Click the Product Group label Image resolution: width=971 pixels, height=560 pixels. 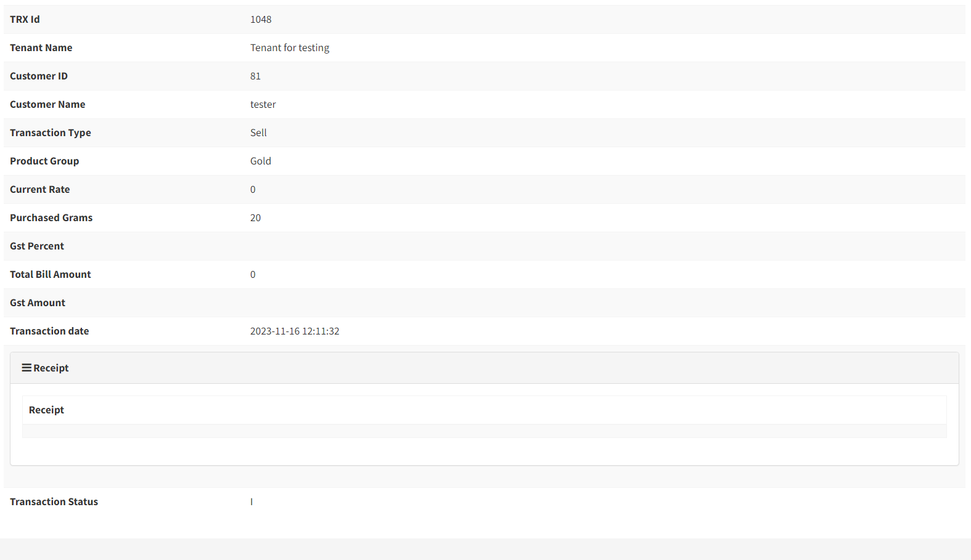44,161
